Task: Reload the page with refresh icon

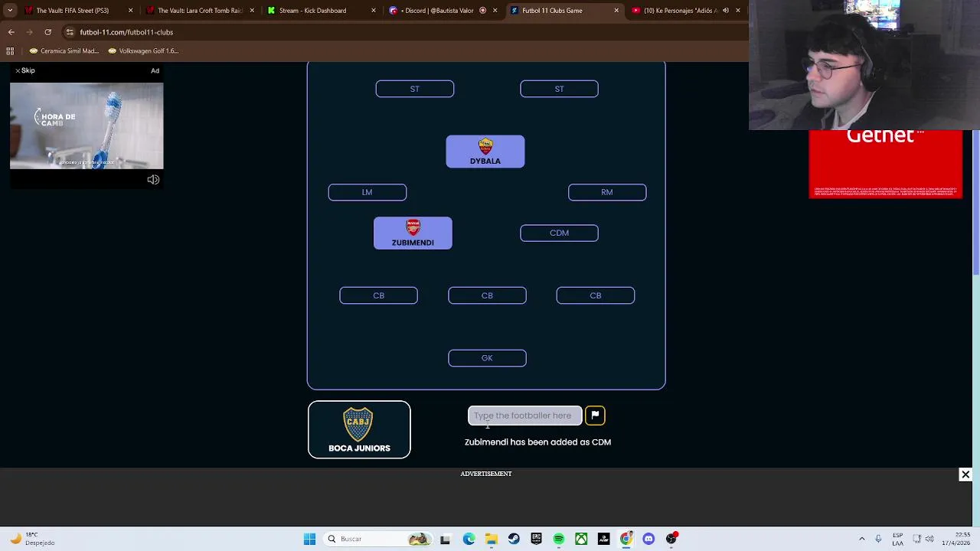Action: 47,32
